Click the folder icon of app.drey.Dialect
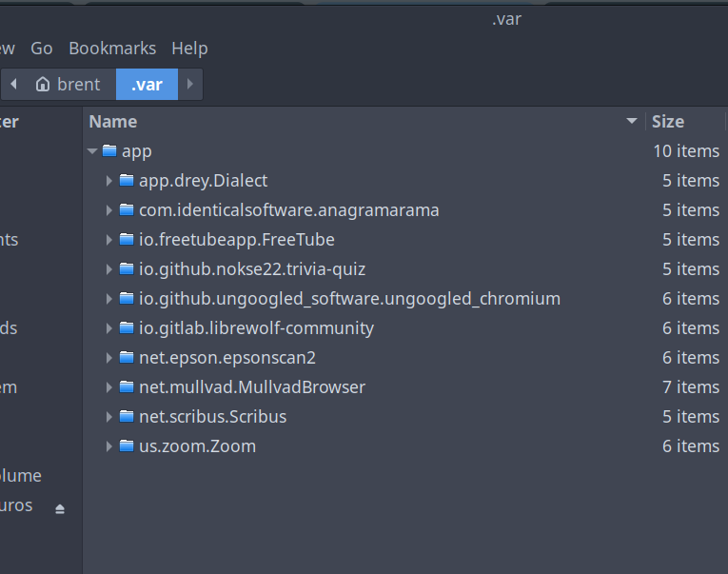 (127, 180)
